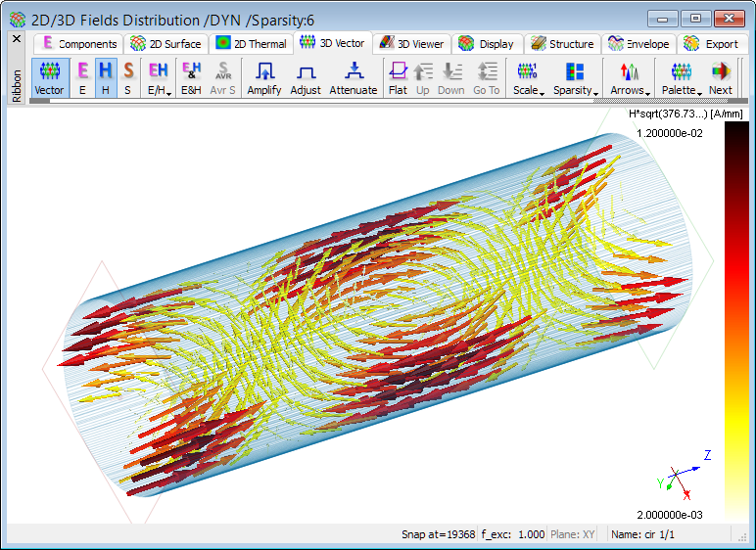Expand the Scale dropdown
The image size is (756, 550).
527,77
